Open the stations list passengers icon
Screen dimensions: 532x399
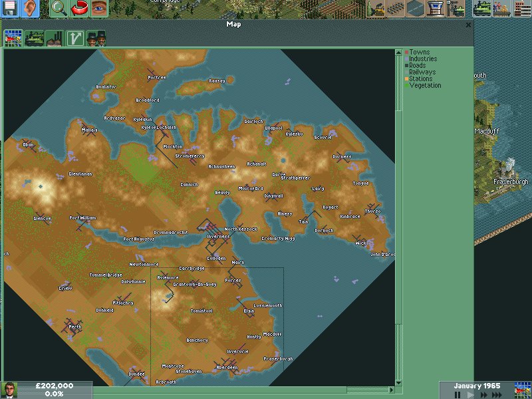point(502,8)
